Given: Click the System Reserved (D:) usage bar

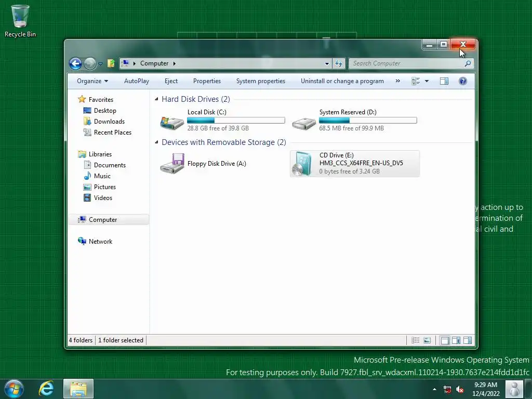Looking at the screenshot, I should pos(368,120).
